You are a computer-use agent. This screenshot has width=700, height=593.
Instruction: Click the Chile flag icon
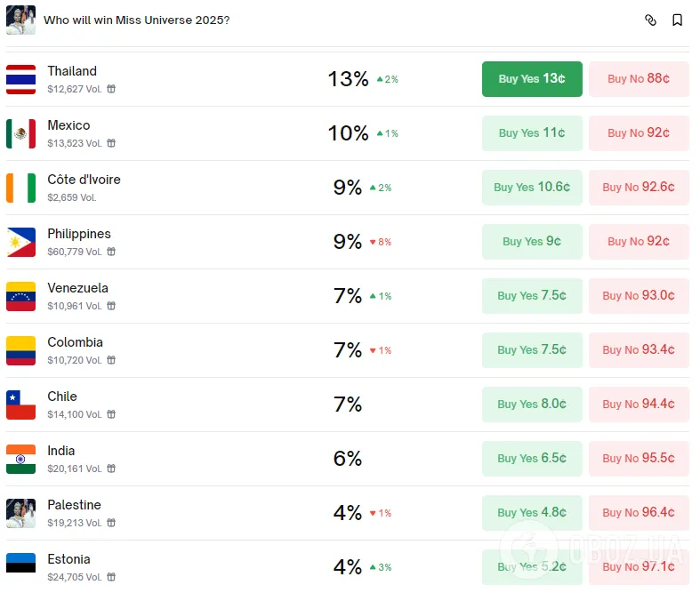[x=21, y=405]
